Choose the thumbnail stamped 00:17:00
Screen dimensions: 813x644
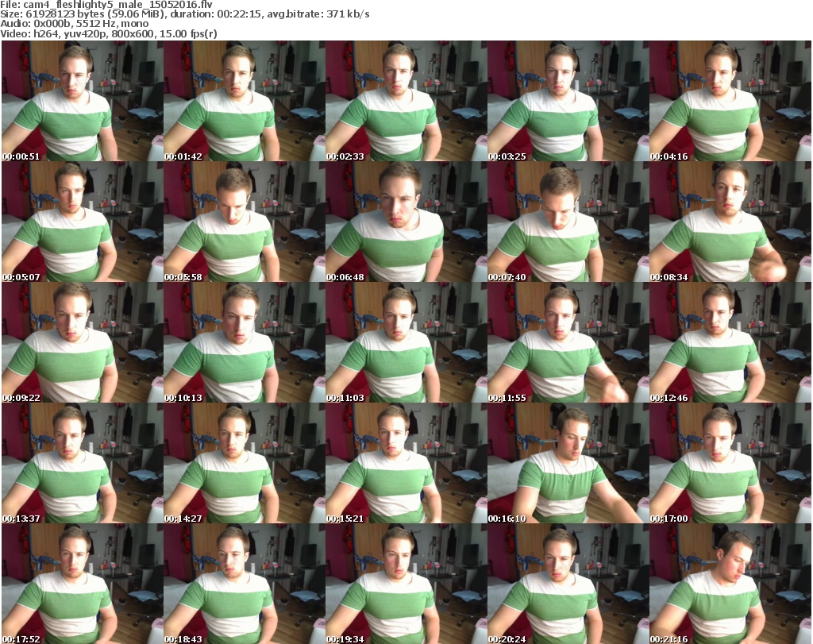730,463
